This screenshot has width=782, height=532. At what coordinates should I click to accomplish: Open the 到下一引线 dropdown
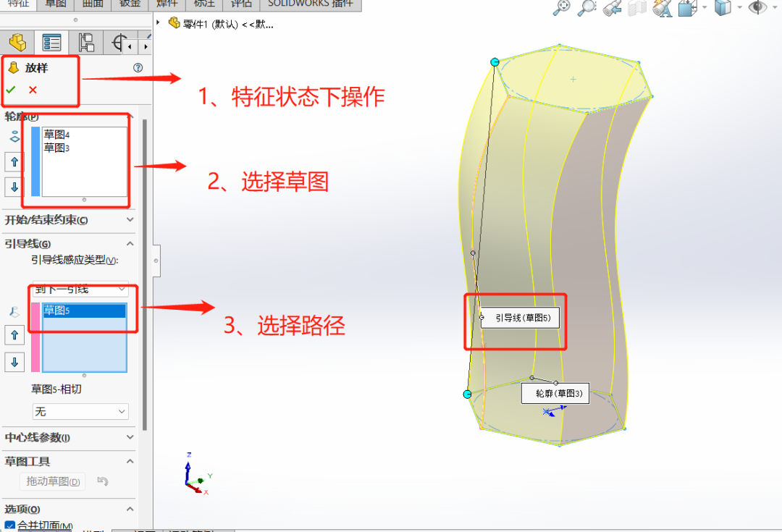point(80,290)
